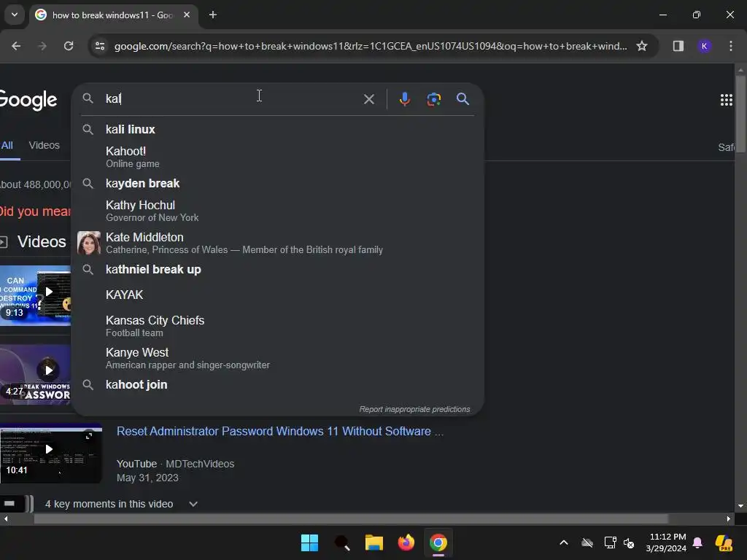This screenshot has width=747, height=560.
Task: Click the 'how to break windows11' tab
Action: tap(112, 15)
